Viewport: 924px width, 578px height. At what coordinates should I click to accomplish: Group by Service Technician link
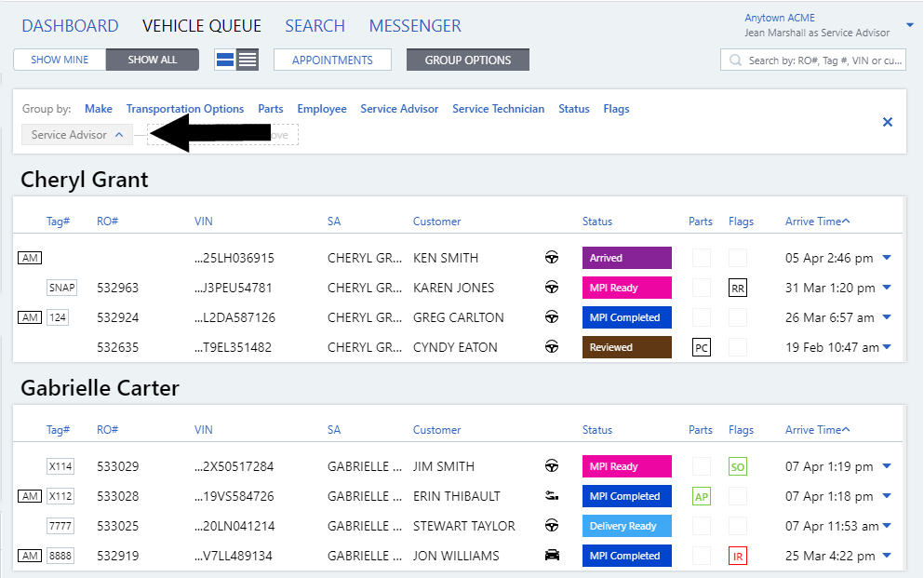498,109
